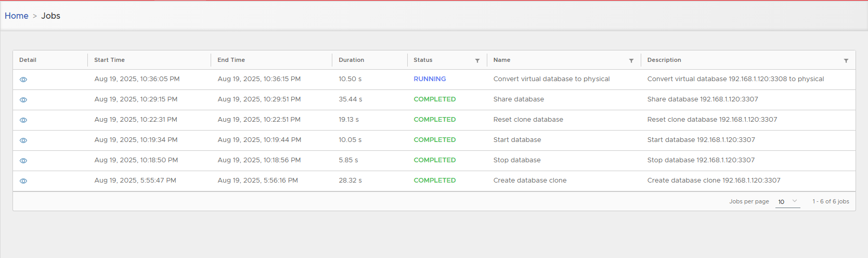The height and width of the screenshot is (258, 868).
Task: Open the Description column filter
Action: click(846, 61)
